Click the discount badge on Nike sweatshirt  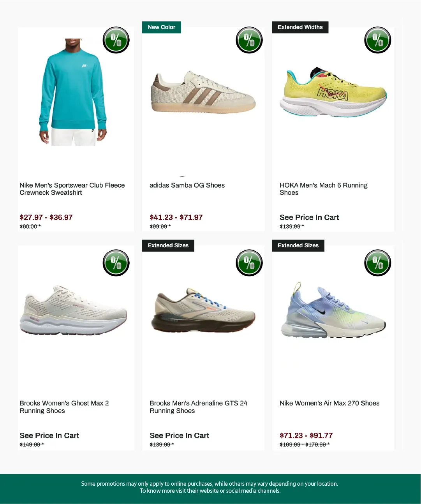click(x=116, y=40)
